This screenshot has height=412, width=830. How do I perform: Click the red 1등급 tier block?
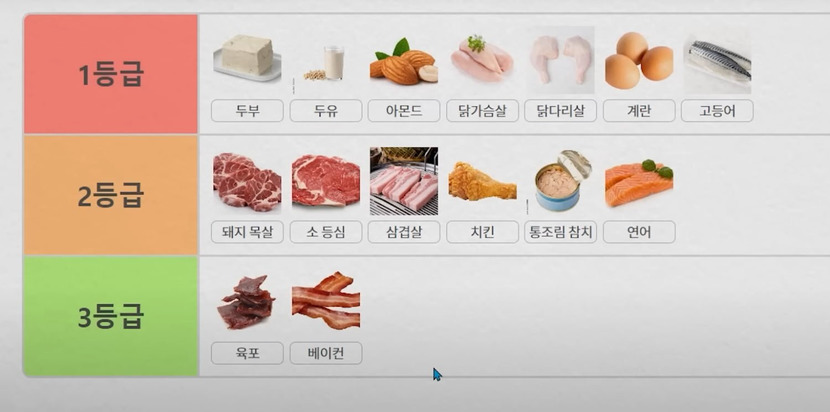111,74
